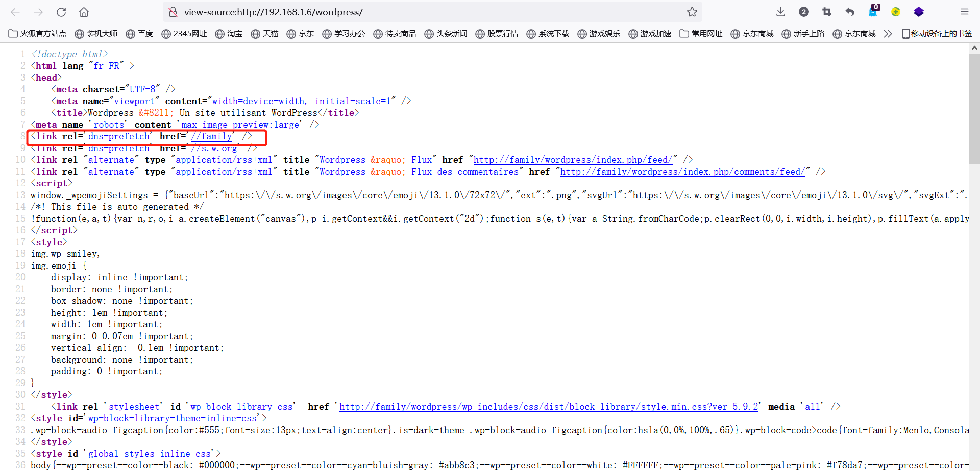Click the 'This file is auto-generated' comment
This screenshot has height=471, width=980.
pos(117,207)
